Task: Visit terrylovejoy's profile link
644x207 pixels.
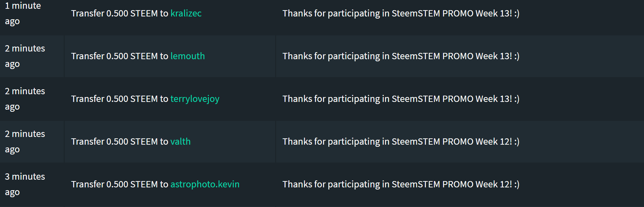Action: [195, 99]
